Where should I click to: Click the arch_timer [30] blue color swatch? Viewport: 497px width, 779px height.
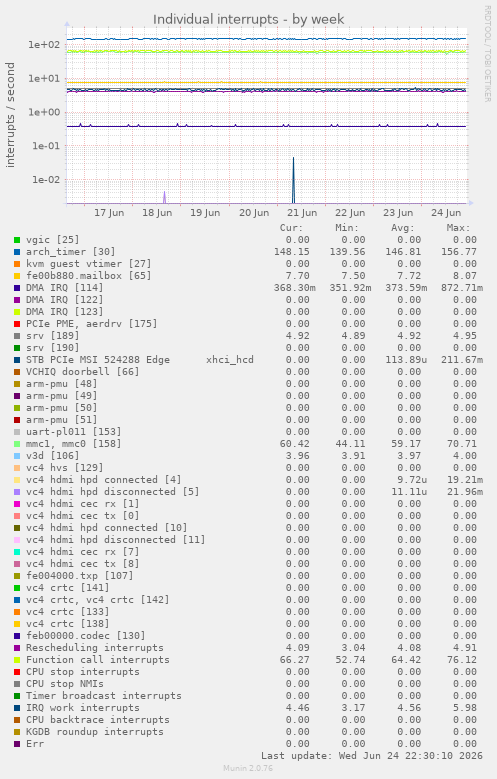tap(17, 252)
